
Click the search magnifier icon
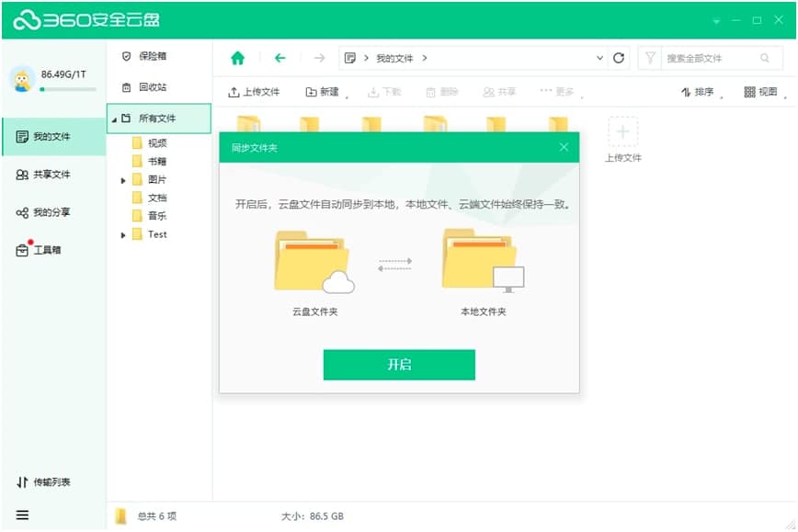[764, 58]
